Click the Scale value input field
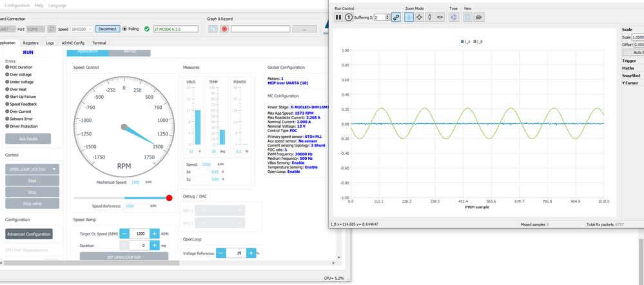The height and width of the screenshot is (285, 644). tap(639, 37)
